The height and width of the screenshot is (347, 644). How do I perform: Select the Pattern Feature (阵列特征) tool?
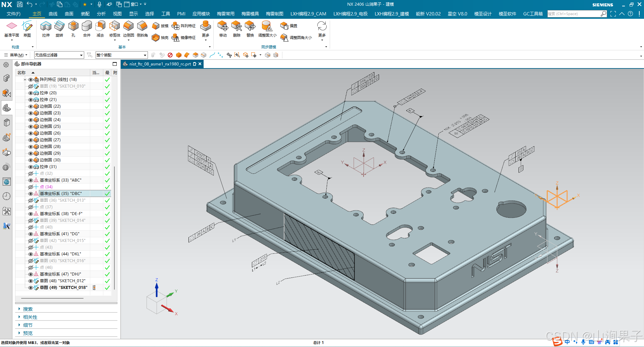[x=183, y=26]
